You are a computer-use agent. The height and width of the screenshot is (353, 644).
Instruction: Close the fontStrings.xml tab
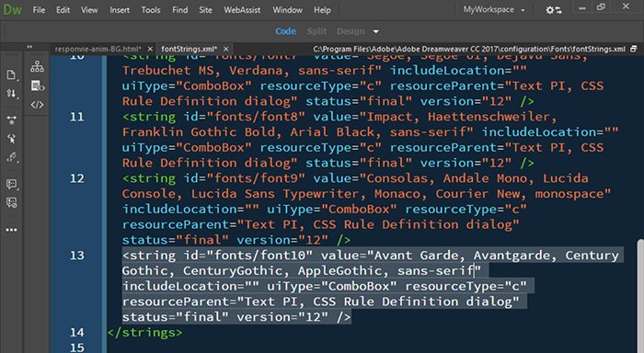click(x=226, y=49)
